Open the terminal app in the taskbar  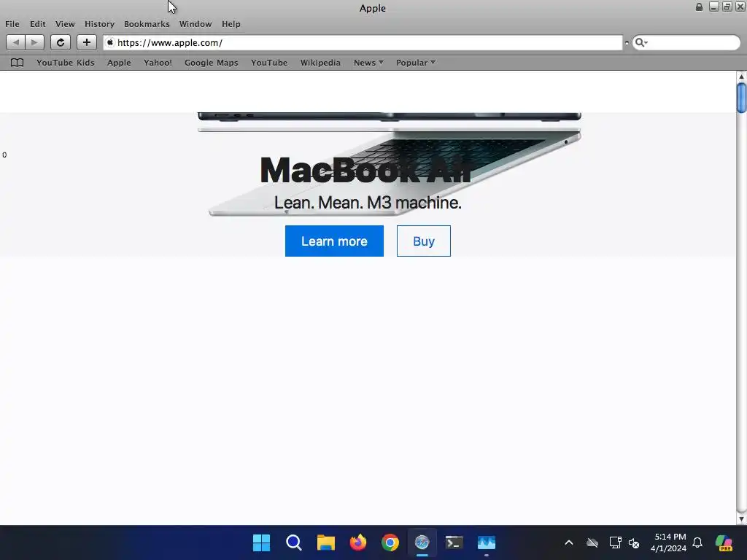click(454, 542)
